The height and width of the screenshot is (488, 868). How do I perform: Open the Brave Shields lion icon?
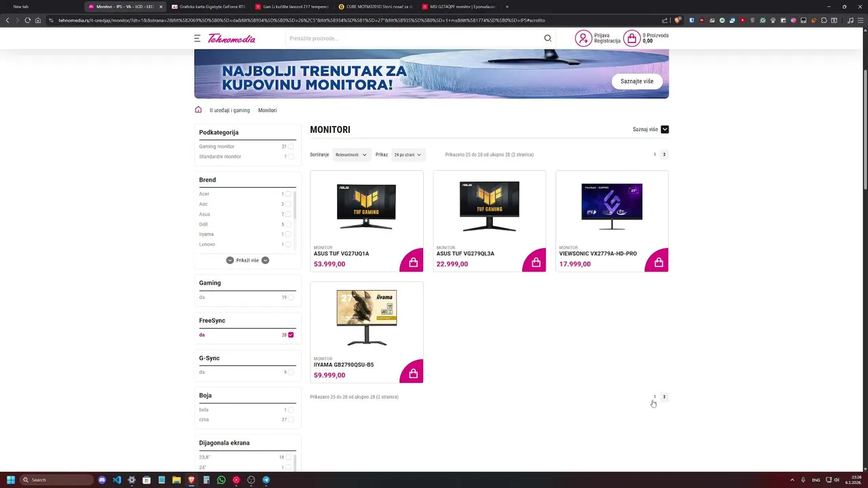pos(677,20)
